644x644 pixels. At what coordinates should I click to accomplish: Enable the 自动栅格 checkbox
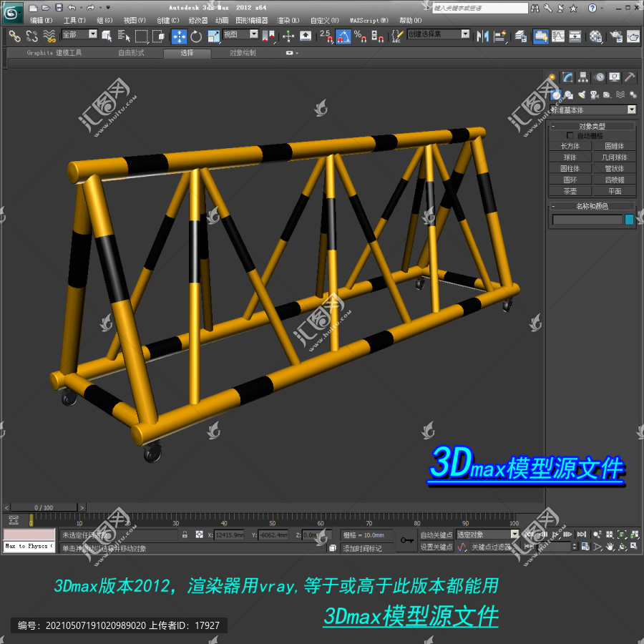coord(570,135)
